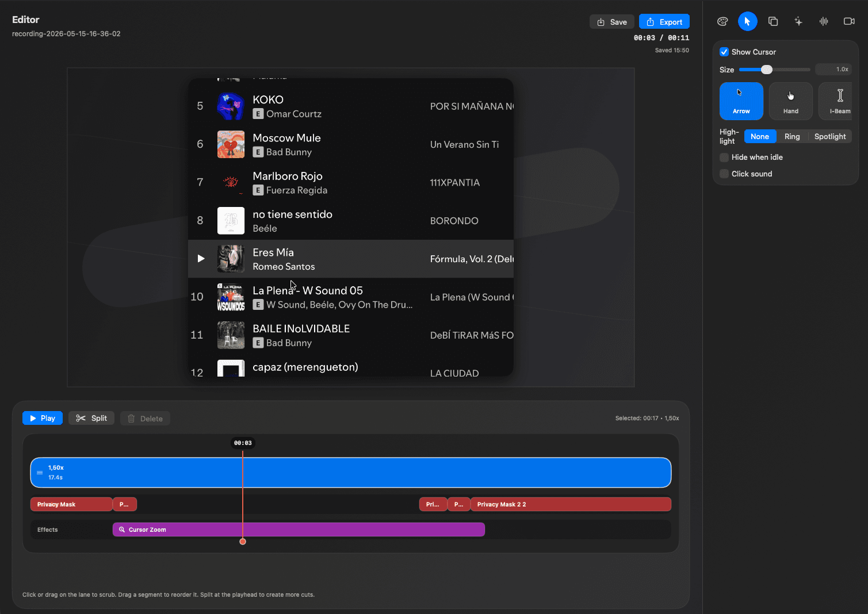Click the capaz (merengueton) title

pos(305,367)
